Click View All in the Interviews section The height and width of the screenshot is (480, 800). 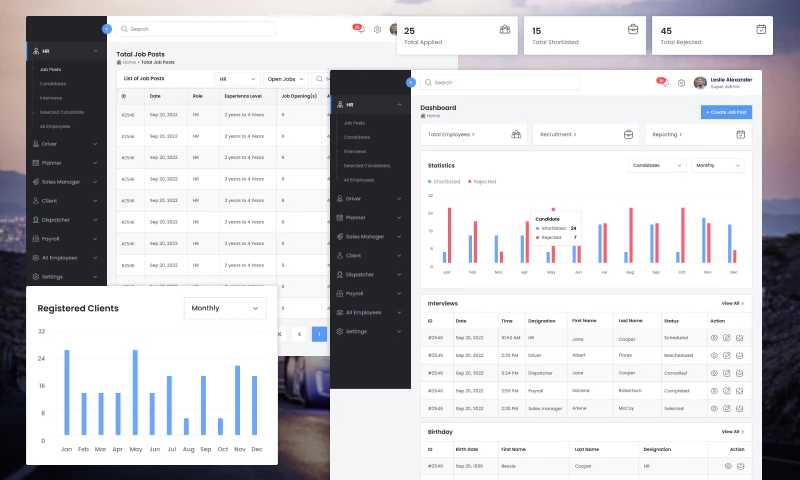pyautogui.click(x=732, y=302)
